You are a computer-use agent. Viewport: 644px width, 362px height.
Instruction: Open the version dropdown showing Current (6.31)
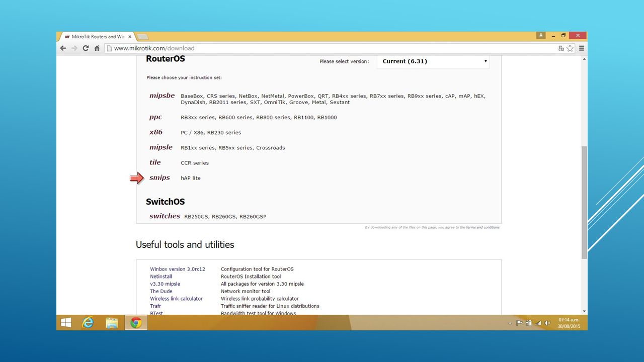point(433,61)
